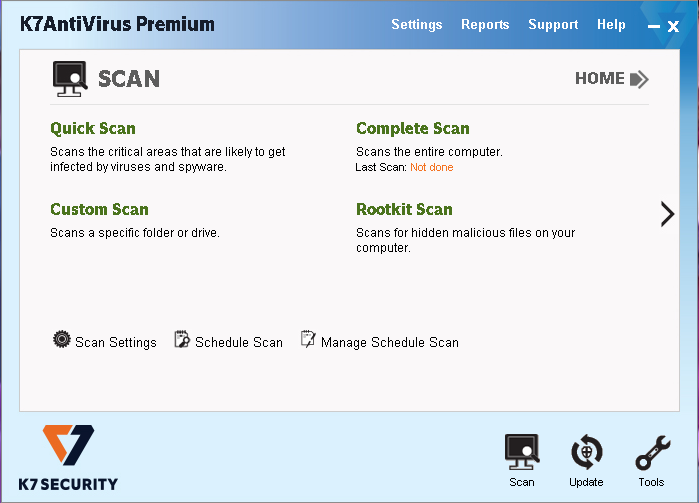This screenshot has height=503, width=699.
Task: Go back via the HOME link
Action: click(600, 78)
